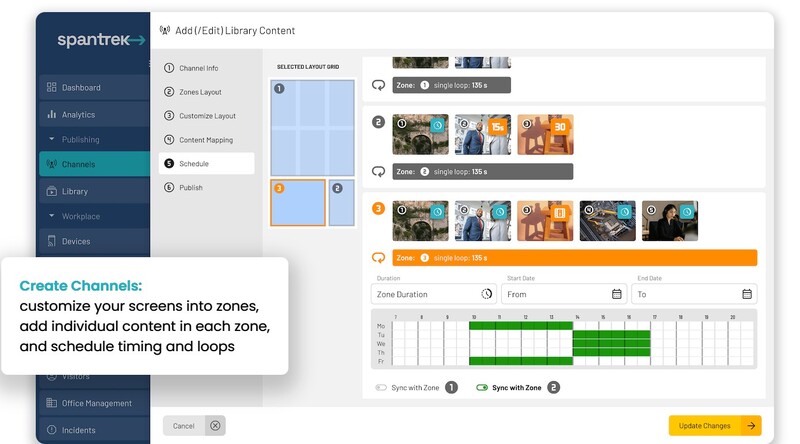The image size is (800, 444).
Task: Click the Zone 3 orange loop duration bar
Action: click(x=574, y=258)
